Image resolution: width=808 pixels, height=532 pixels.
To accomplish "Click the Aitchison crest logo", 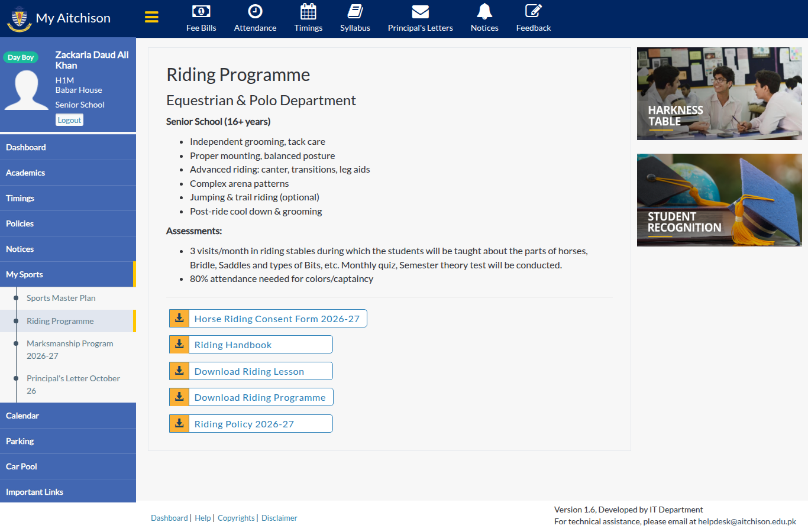I will point(19,18).
